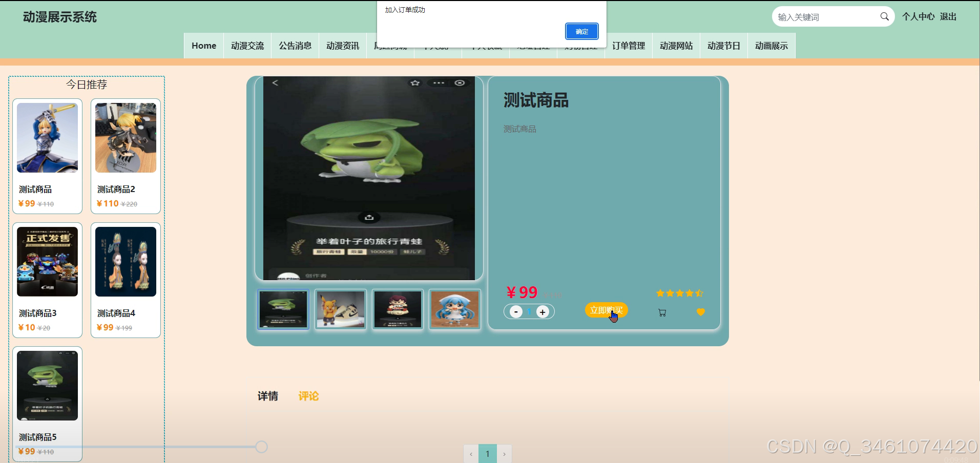
Task: Select the blue-haired girl thumbnail
Action: click(x=455, y=309)
